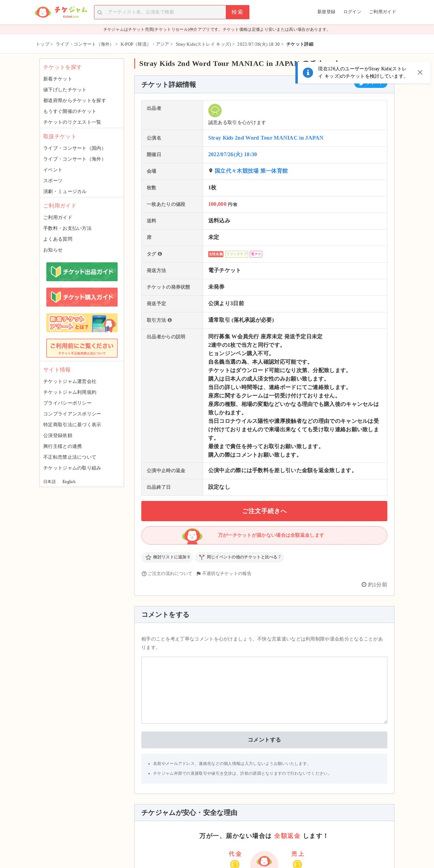Image resolution: width=434 pixels, height=868 pixels.
Task: Open 都道府県からチケットを探す in sidebar
Action: (x=74, y=101)
